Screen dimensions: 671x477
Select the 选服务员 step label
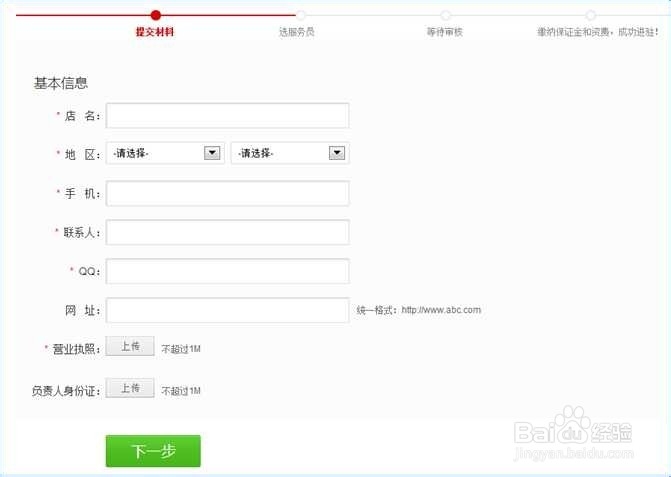[297, 32]
